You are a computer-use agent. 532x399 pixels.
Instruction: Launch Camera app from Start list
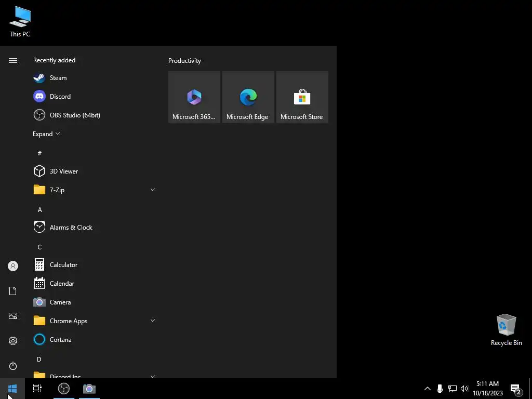[x=94, y=302]
